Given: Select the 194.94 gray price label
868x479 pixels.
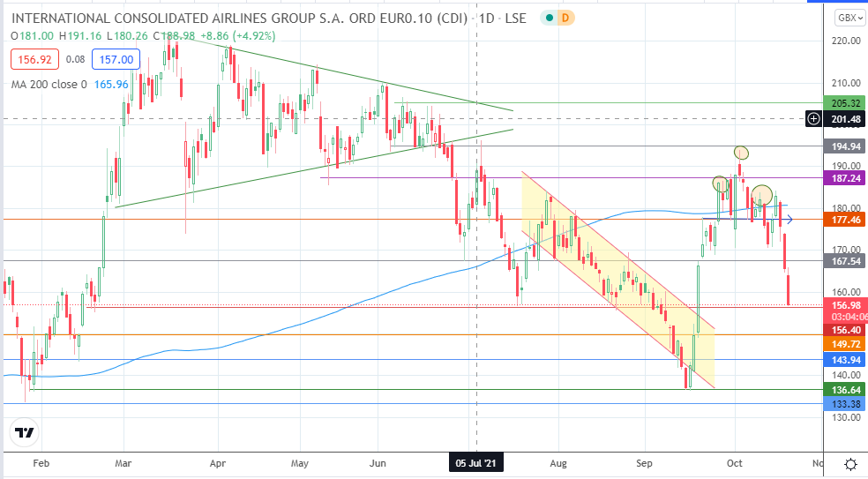Looking at the screenshot, I should 845,146.
